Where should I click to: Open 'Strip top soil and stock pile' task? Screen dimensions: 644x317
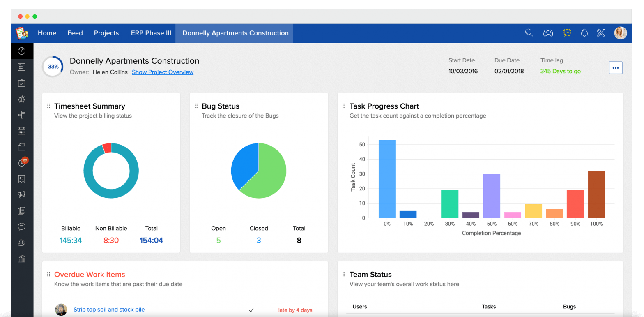point(109,310)
